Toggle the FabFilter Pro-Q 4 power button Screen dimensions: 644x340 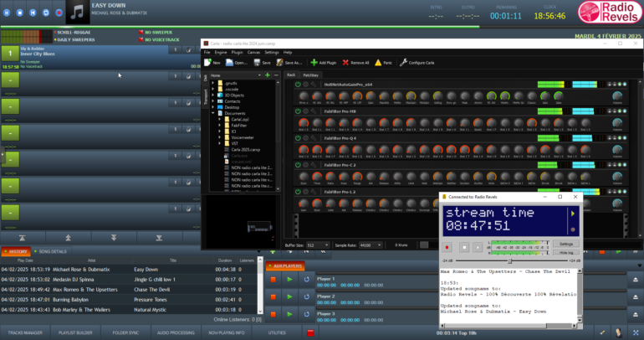pyautogui.click(x=298, y=138)
